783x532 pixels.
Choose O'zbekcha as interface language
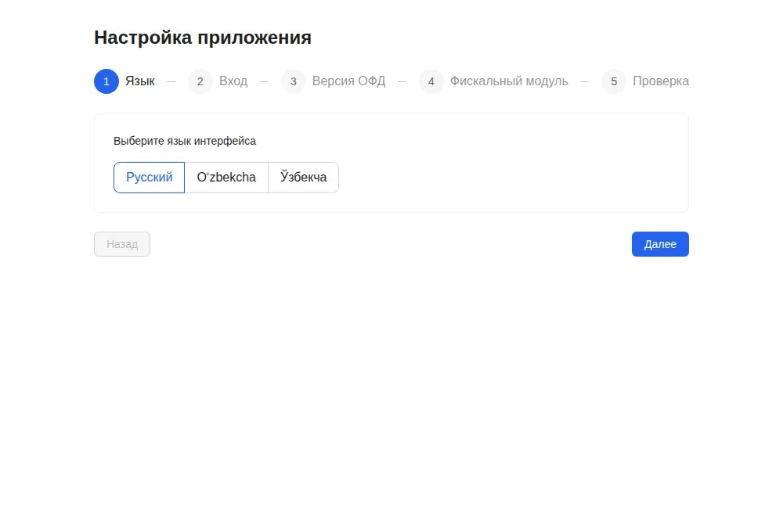(226, 177)
